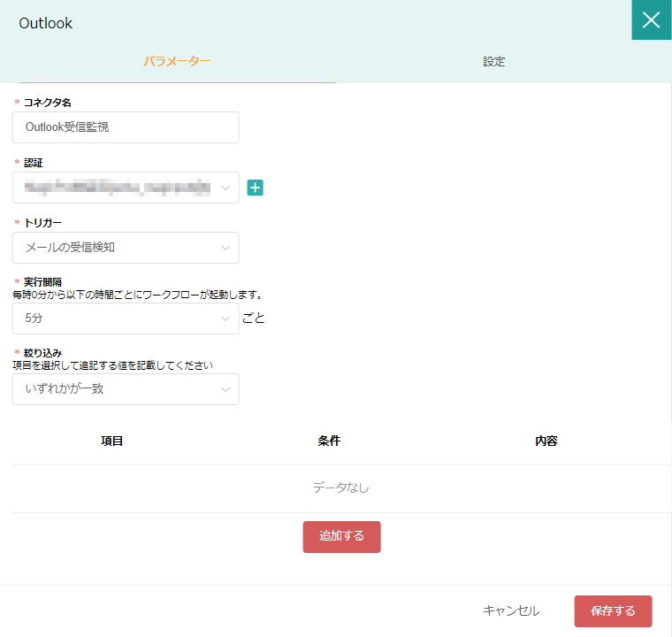This screenshot has width=672, height=637.
Task: Click the Outlook title in the header
Action: (x=46, y=23)
